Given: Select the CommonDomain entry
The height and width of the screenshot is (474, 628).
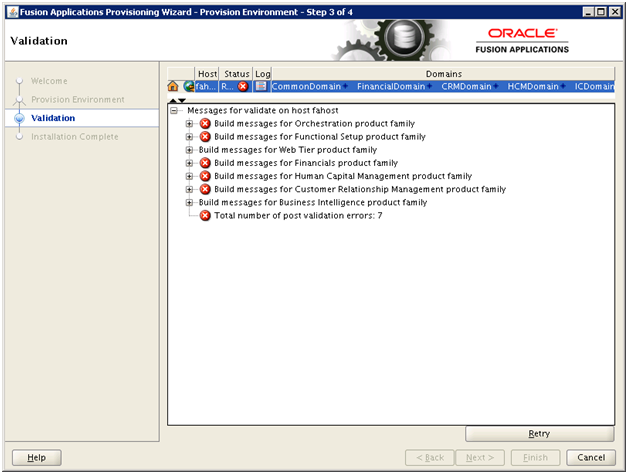Looking at the screenshot, I should 306,86.
